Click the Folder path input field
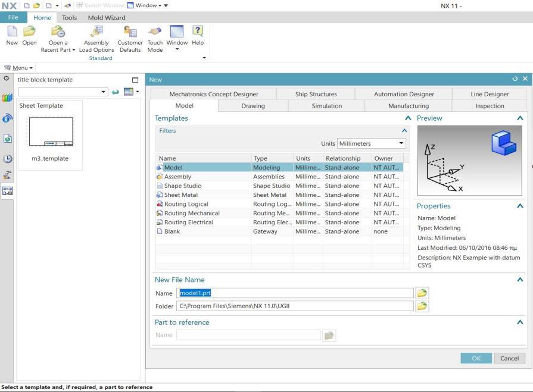533x392 pixels. pyautogui.click(x=295, y=306)
